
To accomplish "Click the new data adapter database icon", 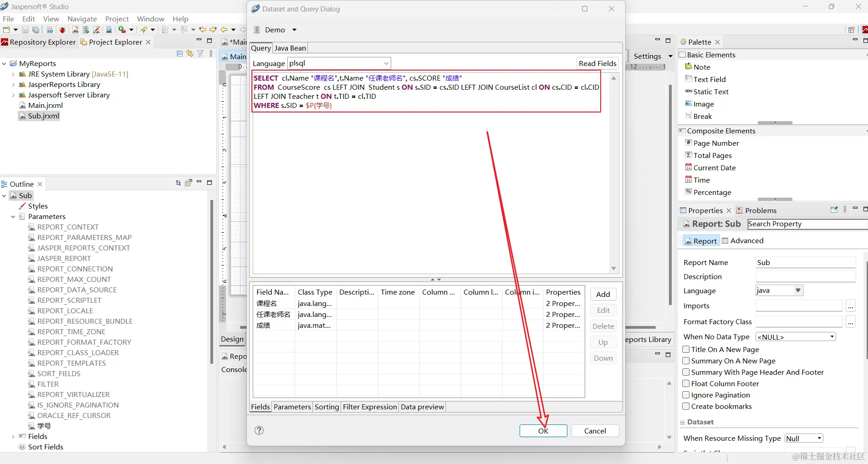I will [86, 30].
